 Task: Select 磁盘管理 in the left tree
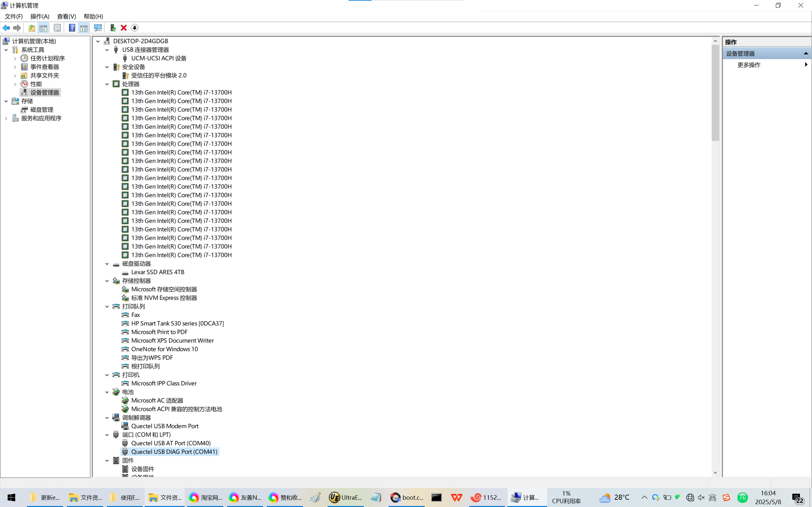42,110
